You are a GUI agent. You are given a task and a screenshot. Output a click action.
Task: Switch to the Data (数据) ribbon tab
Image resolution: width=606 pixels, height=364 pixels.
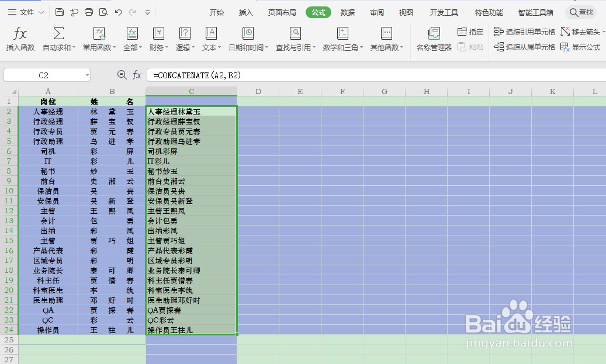(x=348, y=12)
